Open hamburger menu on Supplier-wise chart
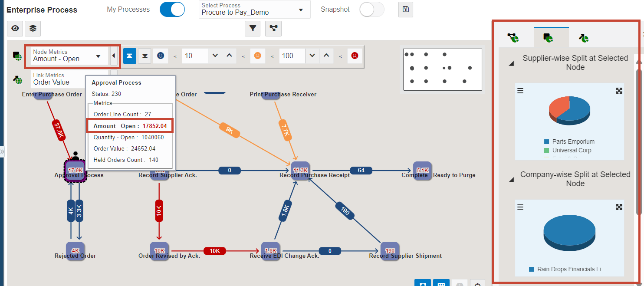Viewport: 644px width, 286px height. point(520,91)
